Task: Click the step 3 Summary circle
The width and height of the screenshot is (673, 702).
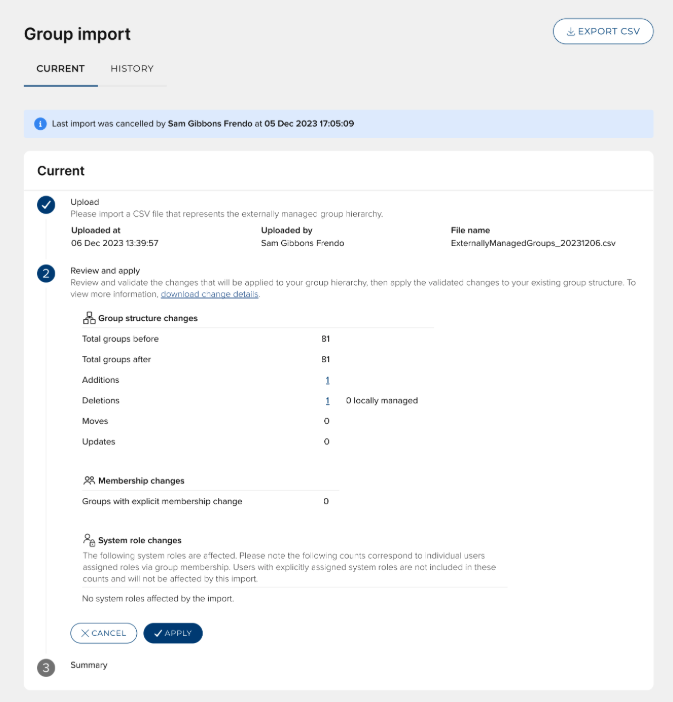Action: pos(46,667)
